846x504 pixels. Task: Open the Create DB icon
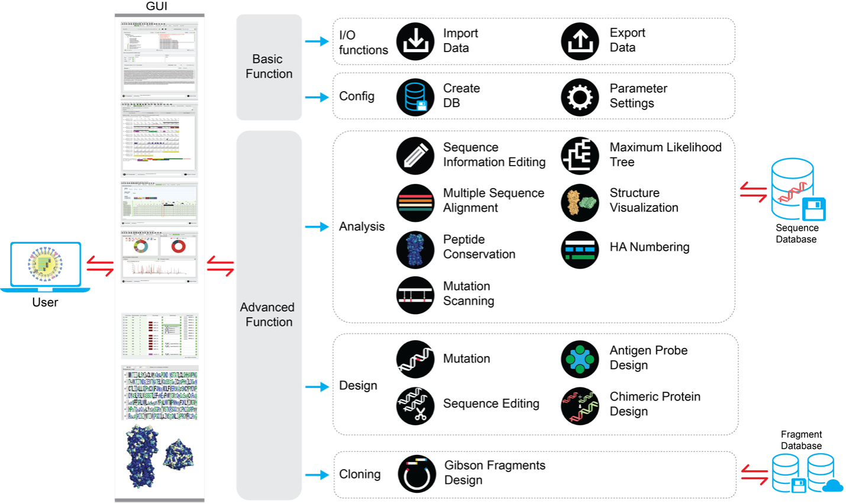tap(415, 97)
